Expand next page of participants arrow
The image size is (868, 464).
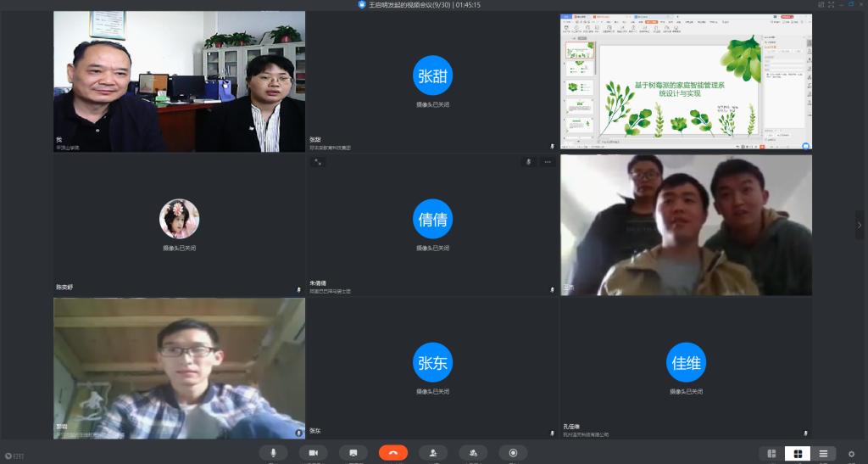[860, 225]
